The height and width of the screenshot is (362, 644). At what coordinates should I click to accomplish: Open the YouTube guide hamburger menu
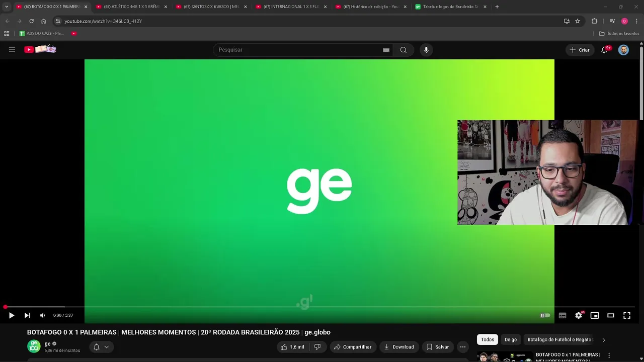tap(12, 50)
